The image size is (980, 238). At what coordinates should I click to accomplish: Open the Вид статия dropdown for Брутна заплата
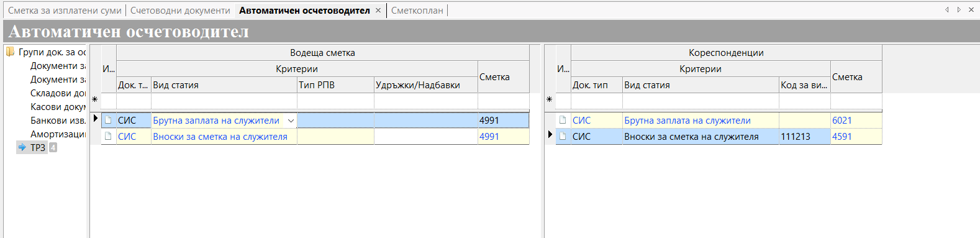click(x=291, y=121)
